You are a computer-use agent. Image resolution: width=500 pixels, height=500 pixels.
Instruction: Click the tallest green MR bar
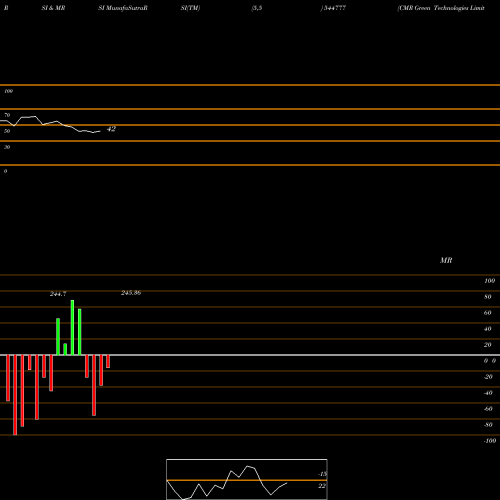click(72, 328)
